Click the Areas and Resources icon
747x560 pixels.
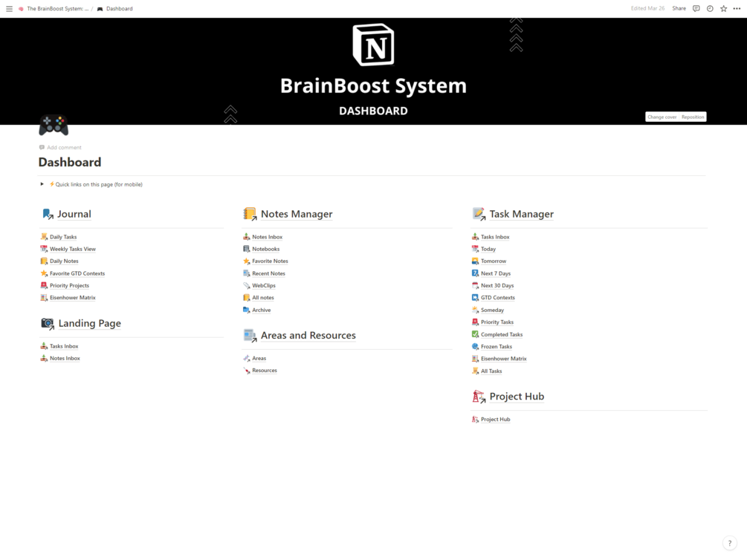[x=250, y=336]
